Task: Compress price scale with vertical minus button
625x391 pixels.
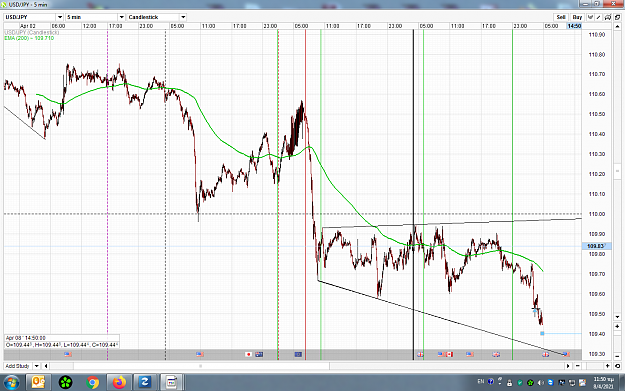Action: 617,356
